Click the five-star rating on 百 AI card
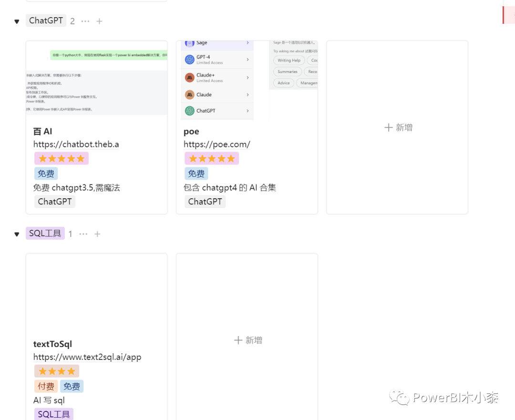The width and height of the screenshot is (515, 420). [x=62, y=159]
